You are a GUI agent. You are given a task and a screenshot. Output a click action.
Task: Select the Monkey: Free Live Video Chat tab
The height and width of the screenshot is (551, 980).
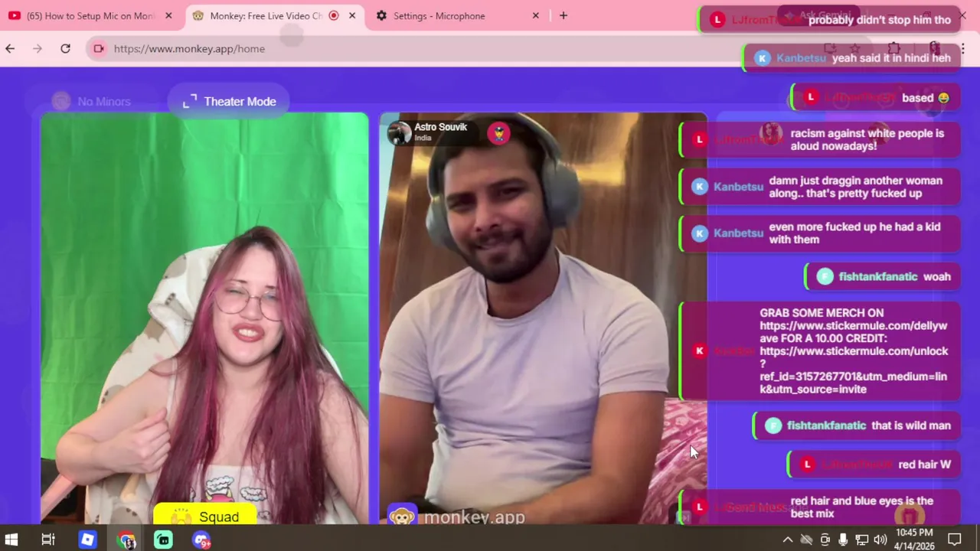tap(266, 15)
